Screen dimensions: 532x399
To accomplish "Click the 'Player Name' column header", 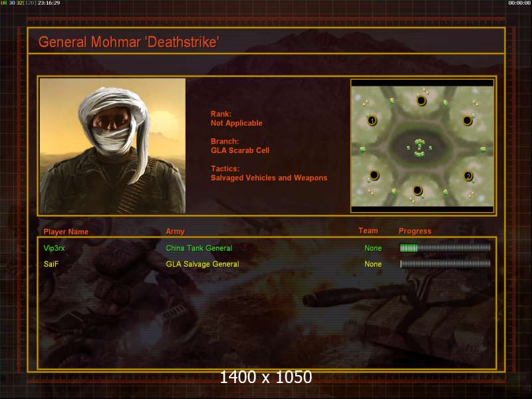I will tap(66, 231).
